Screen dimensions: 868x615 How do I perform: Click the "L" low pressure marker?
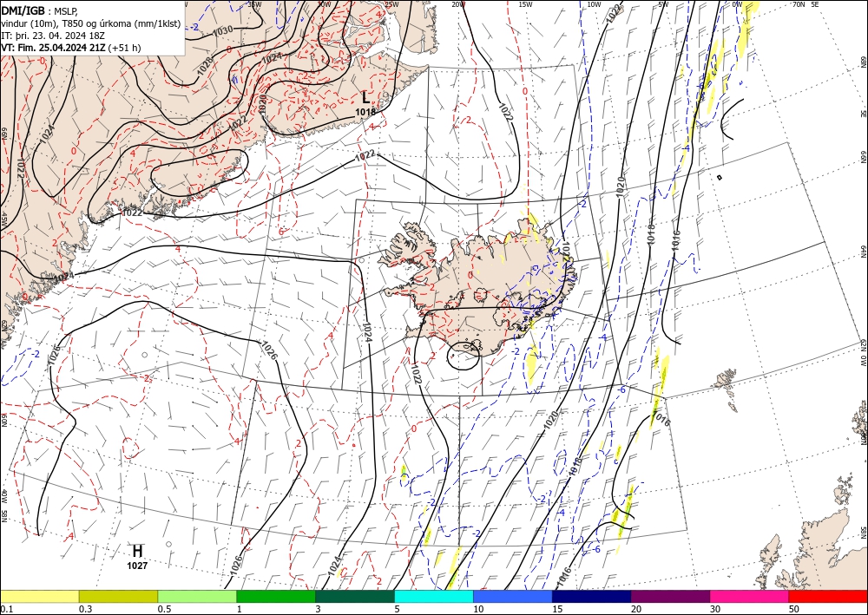click(365, 98)
